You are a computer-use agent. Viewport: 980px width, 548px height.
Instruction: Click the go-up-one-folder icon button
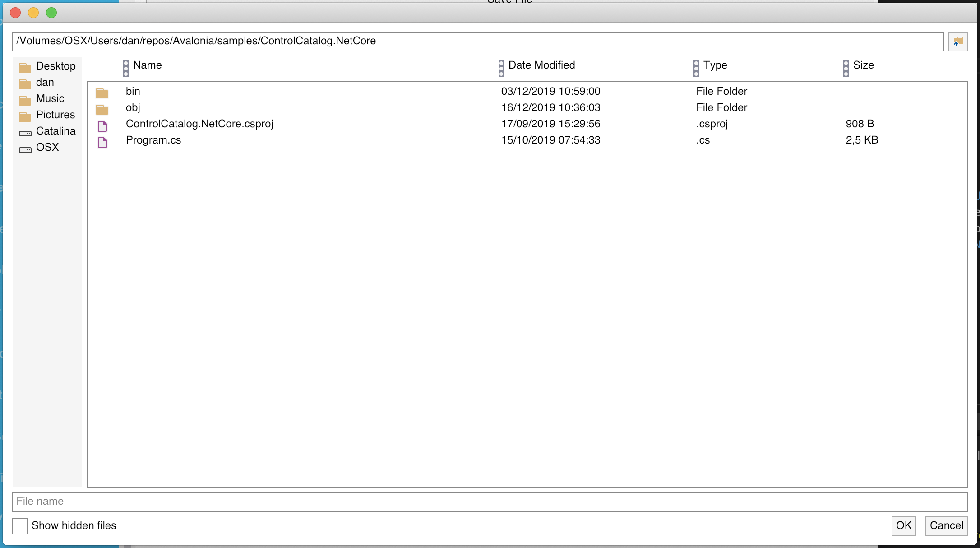[958, 42]
